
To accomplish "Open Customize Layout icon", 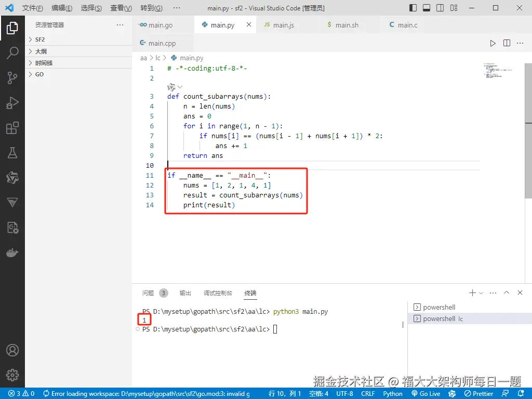I will pos(454,8).
